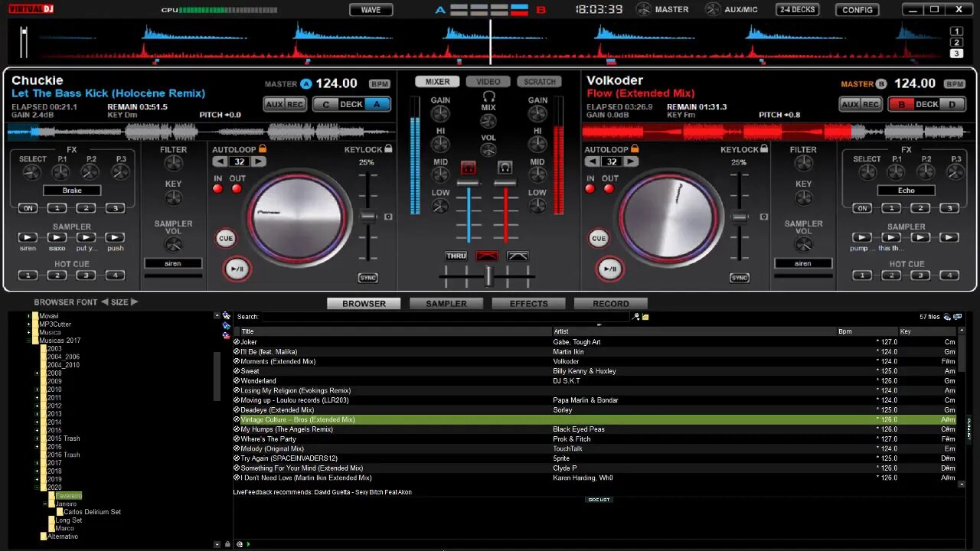Open the SIDE LIST panel
The width and height of the screenshot is (980, 551).
[x=599, y=500]
